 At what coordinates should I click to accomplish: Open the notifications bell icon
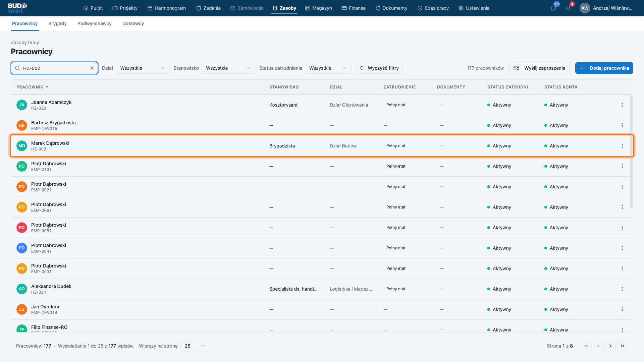pyautogui.click(x=568, y=8)
